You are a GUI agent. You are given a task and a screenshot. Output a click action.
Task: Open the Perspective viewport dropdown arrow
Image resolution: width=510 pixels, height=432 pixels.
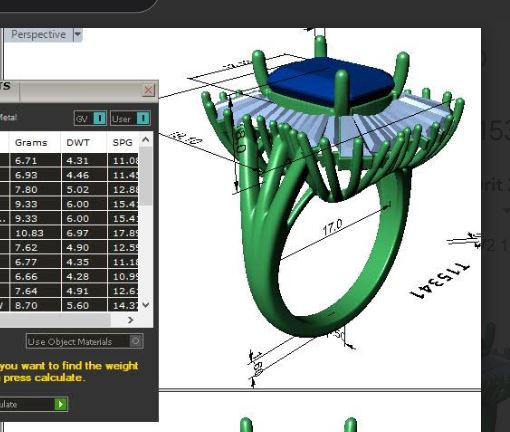tap(78, 34)
